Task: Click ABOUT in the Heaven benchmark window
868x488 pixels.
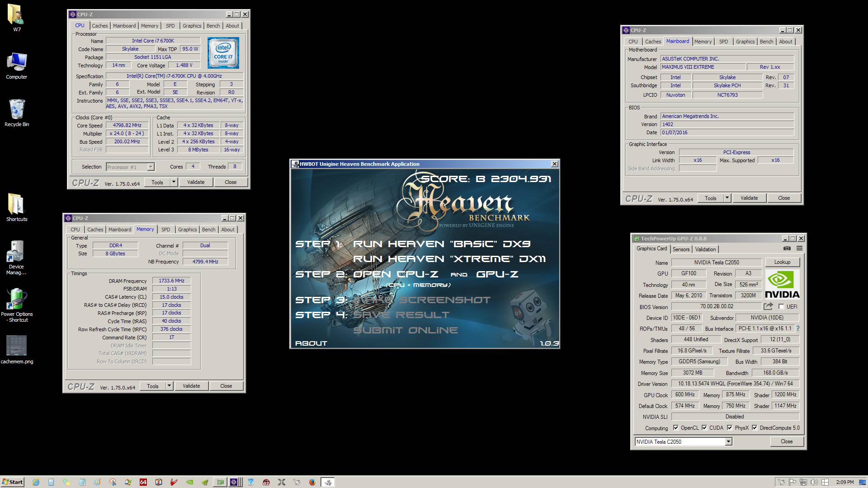Action: (311, 343)
